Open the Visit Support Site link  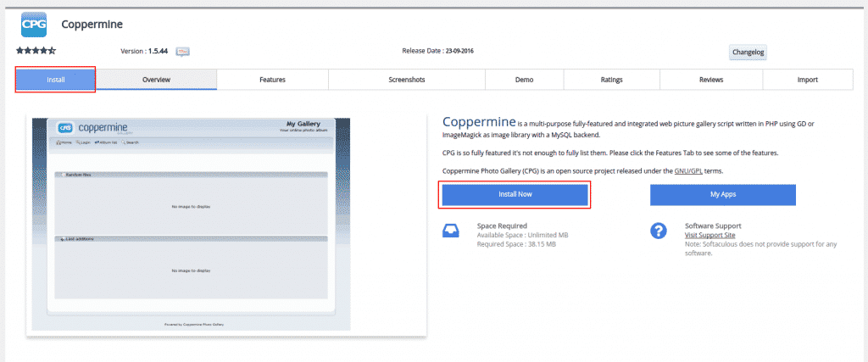pos(710,235)
